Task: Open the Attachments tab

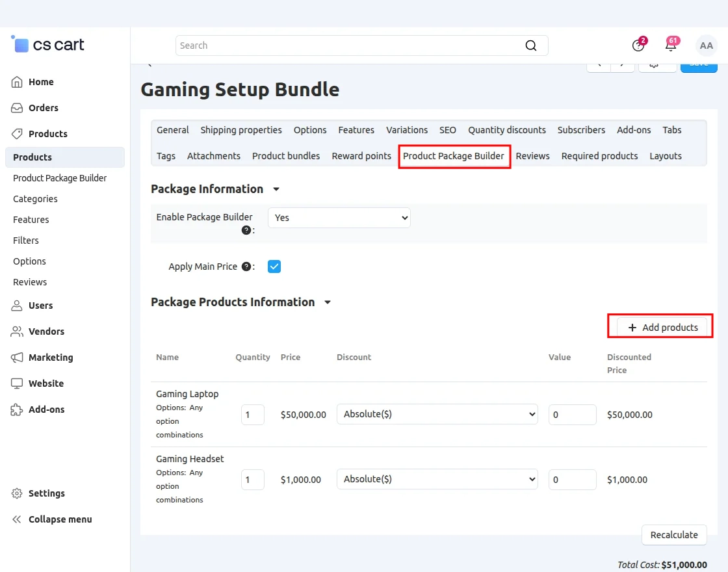Action: (214, 156)
